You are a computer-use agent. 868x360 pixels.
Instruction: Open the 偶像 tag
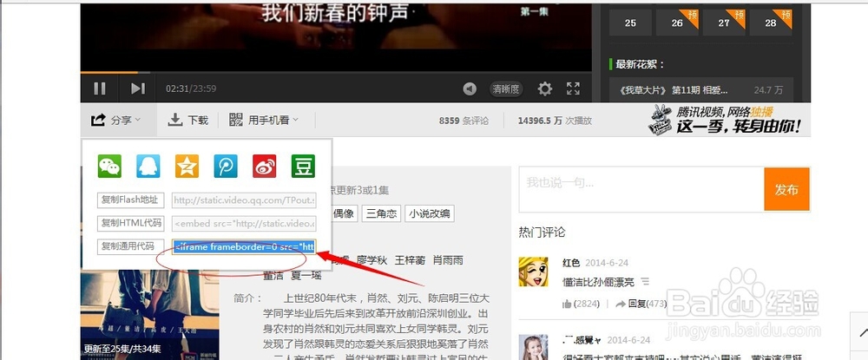click(344, 213)
